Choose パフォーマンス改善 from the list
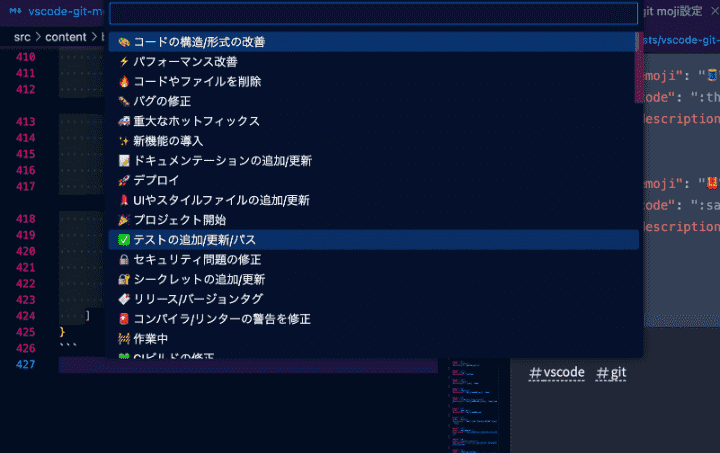Image resolution: width=720 pixels, height=453 pixels. [x=372, y=62]
